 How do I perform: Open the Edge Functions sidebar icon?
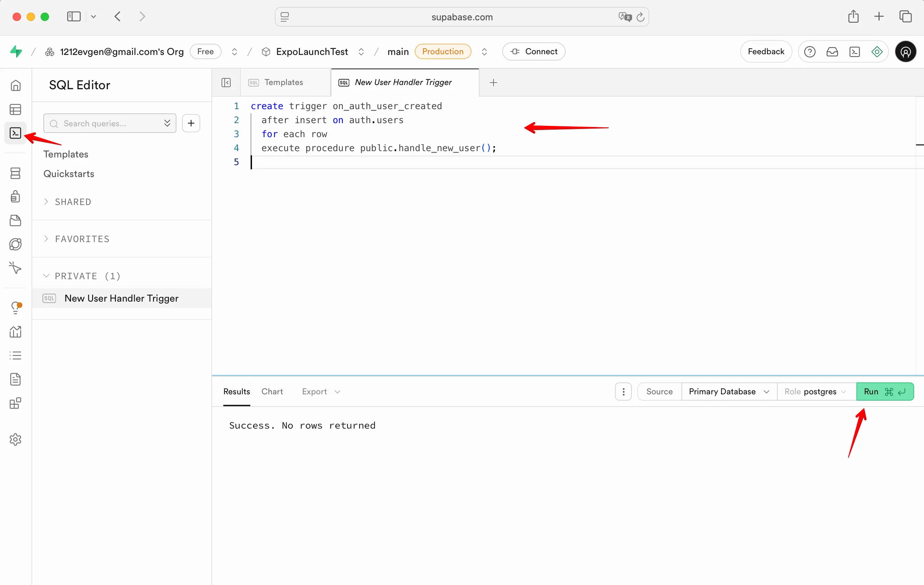pos(15,244)
